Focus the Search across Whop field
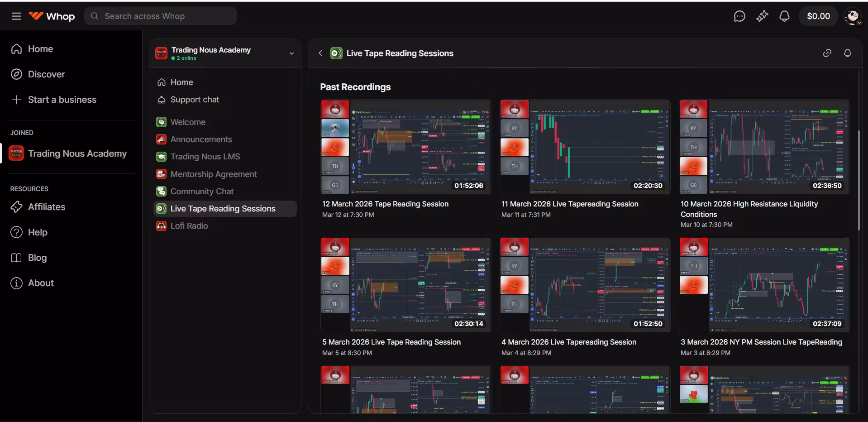868x422 pixels. 161,16
